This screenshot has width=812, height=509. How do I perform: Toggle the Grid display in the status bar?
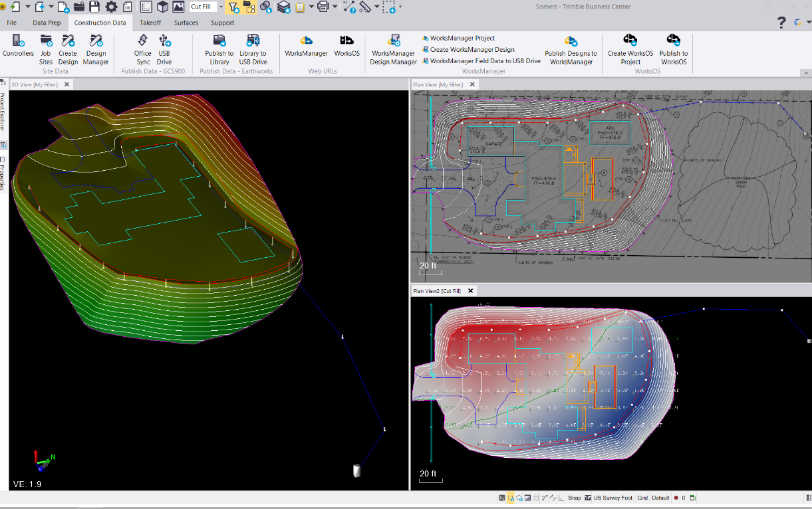click(x=644, y=497)
